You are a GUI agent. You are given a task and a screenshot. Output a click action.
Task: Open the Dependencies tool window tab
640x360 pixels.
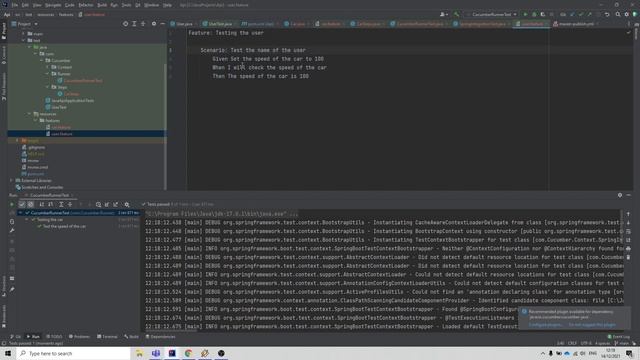pos(160,337)
